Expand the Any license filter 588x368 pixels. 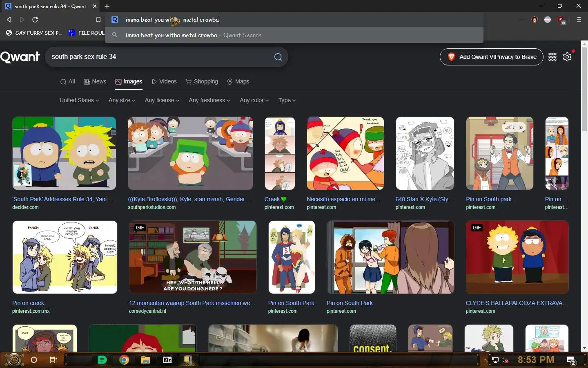point(162,100)
